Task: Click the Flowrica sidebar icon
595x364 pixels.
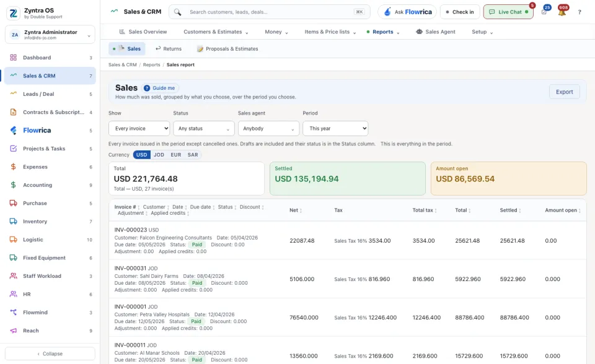Action: tap(13, 131)
